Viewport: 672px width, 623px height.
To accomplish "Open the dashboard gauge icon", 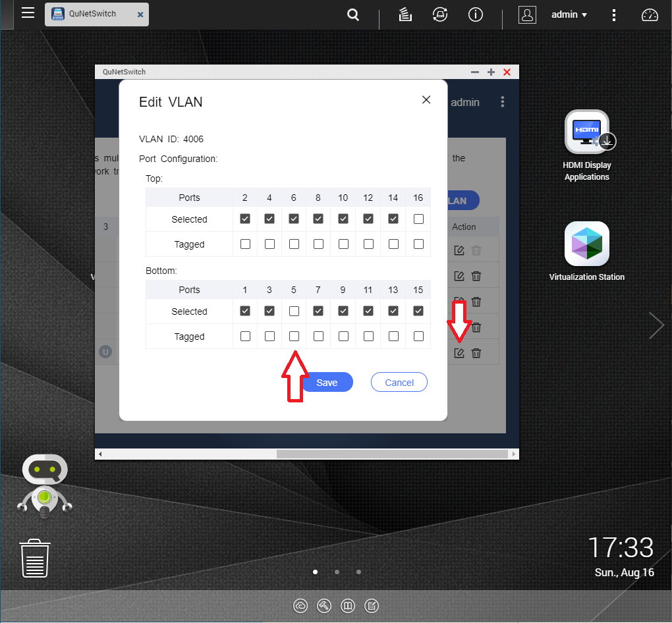I will click(x=650, y=15).
